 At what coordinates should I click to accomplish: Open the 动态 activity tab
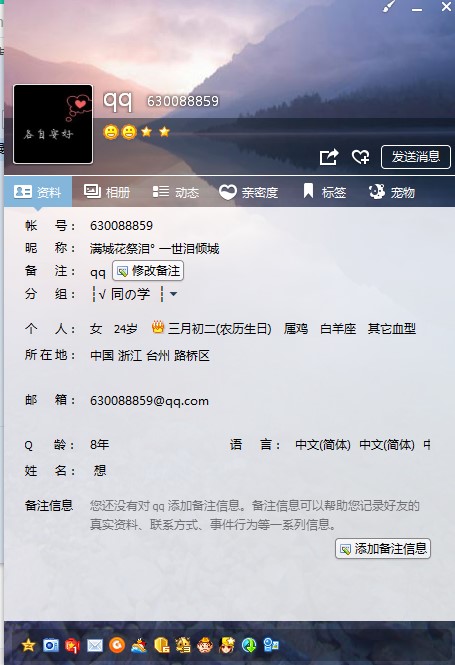[176, 192]
